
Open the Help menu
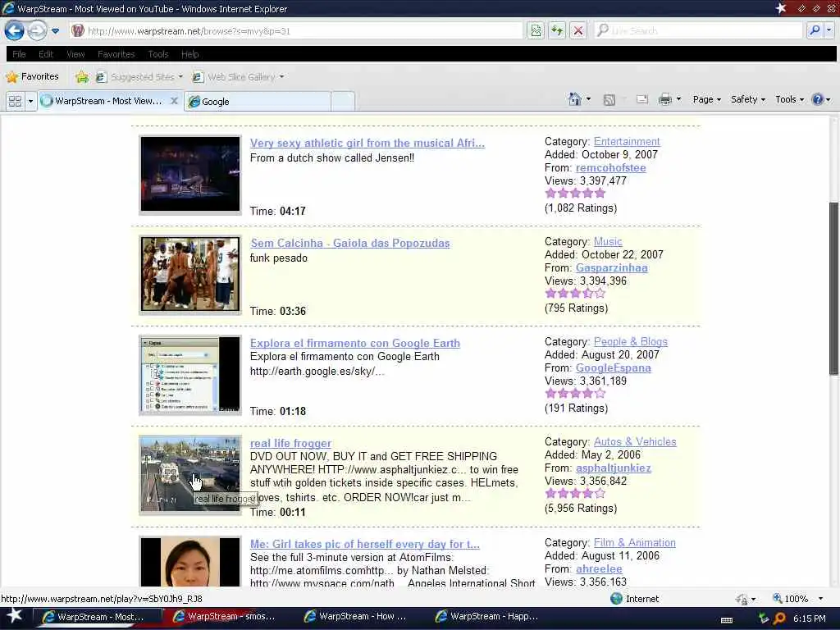(189, 54)
